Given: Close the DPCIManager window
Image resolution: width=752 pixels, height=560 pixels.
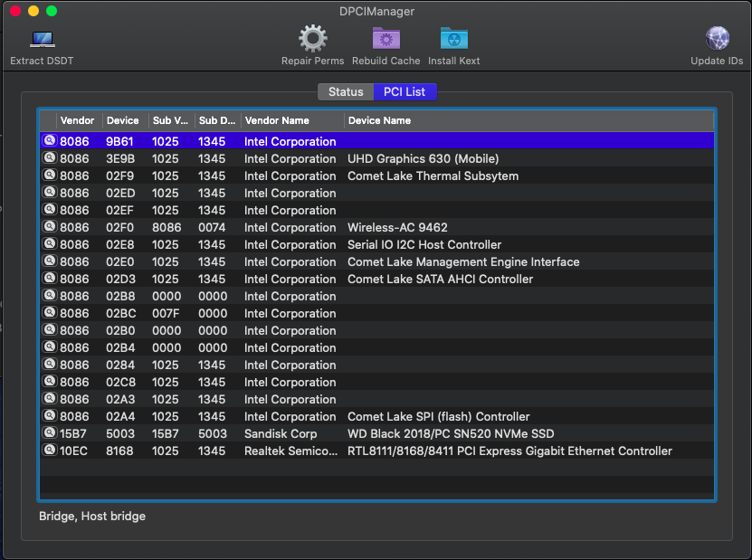Looking at the screenshot, I should tap(15, 11).
